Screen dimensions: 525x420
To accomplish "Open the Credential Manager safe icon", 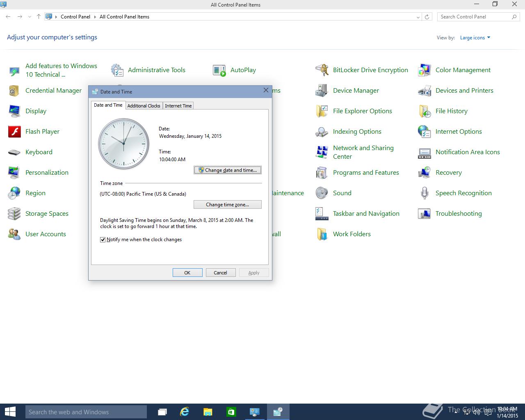I will (14, 91).
